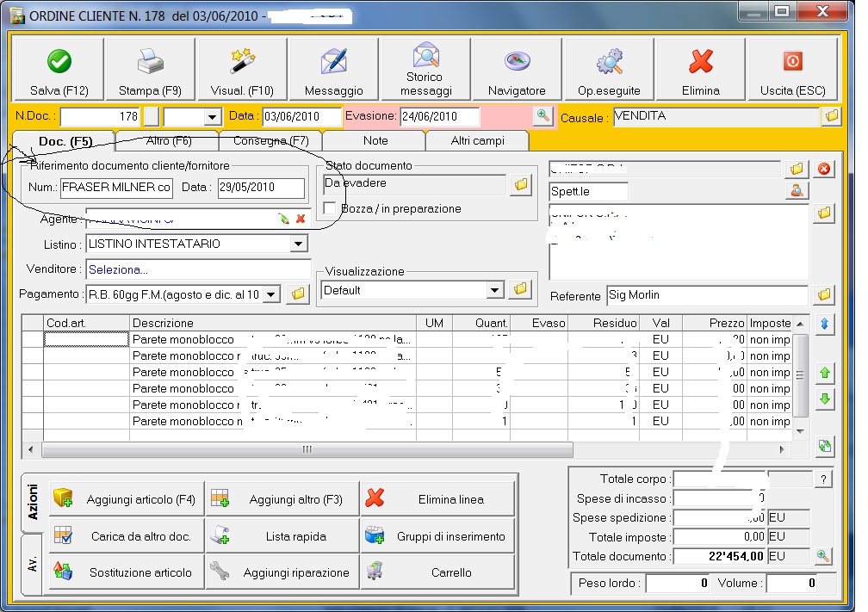Viewport: 868px width, 612px height.
Task: Click vertical scrollbar down arrow of grid
Action: (x=800, y=431)
